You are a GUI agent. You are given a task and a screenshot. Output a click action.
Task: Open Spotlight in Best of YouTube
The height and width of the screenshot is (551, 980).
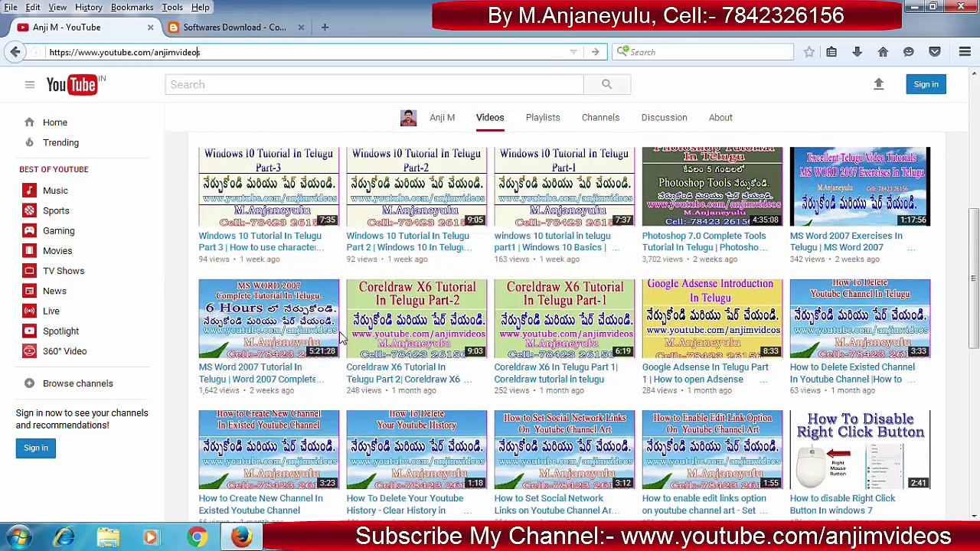point(60,331)
